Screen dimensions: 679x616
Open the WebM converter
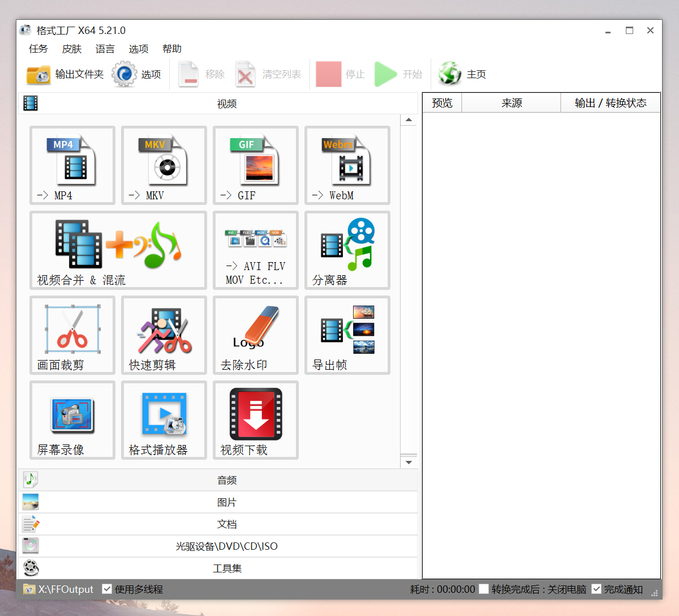(347, 165)
